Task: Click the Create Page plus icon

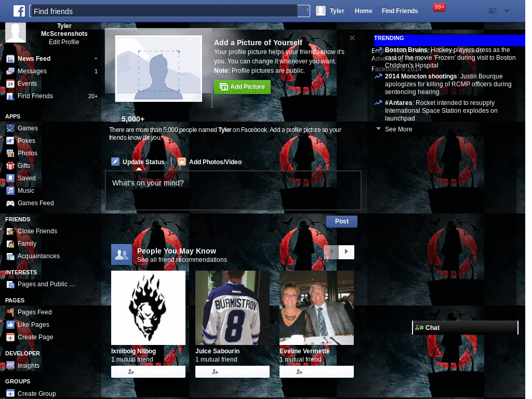Action: tap(10, 337)
